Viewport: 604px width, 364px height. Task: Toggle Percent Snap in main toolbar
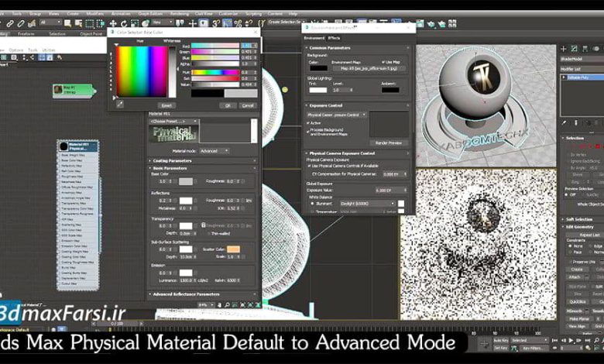[238, 23]
